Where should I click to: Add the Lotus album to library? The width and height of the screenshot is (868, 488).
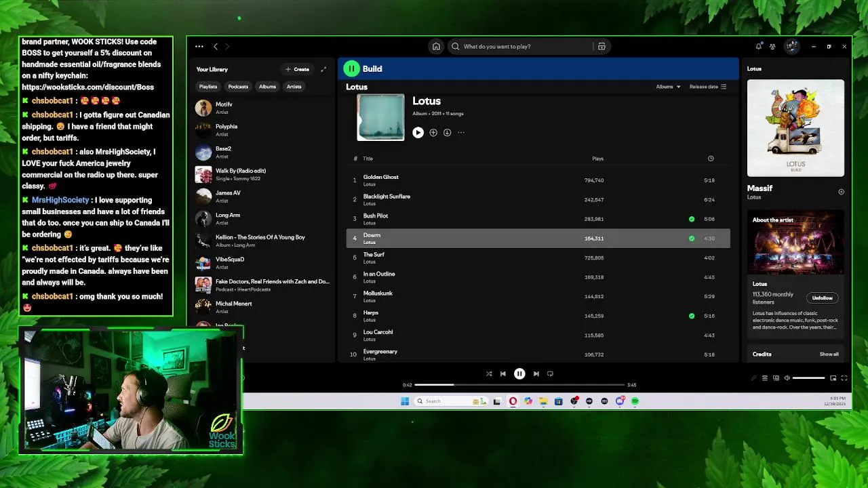pyautogui.click(x=433, y=133)
